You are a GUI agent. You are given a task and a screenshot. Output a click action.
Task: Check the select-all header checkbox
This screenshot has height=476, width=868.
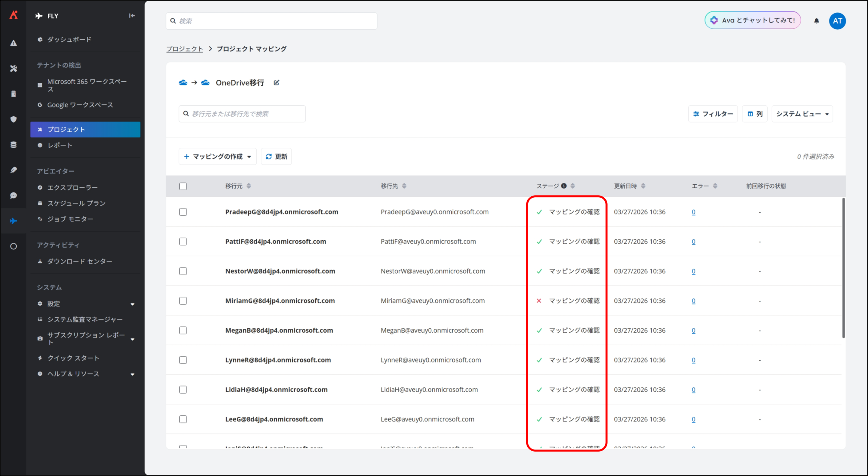[183, 186]
